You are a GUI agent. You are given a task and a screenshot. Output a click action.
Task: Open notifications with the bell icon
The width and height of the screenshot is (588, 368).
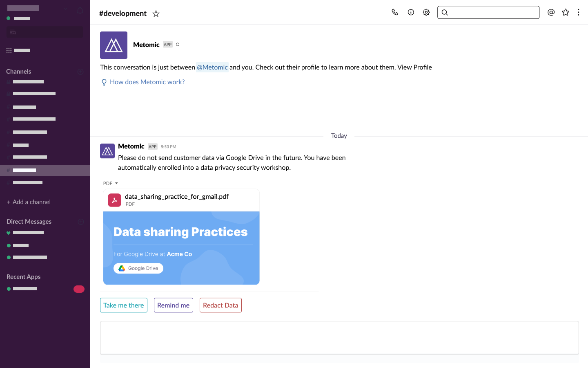[80, 10]
